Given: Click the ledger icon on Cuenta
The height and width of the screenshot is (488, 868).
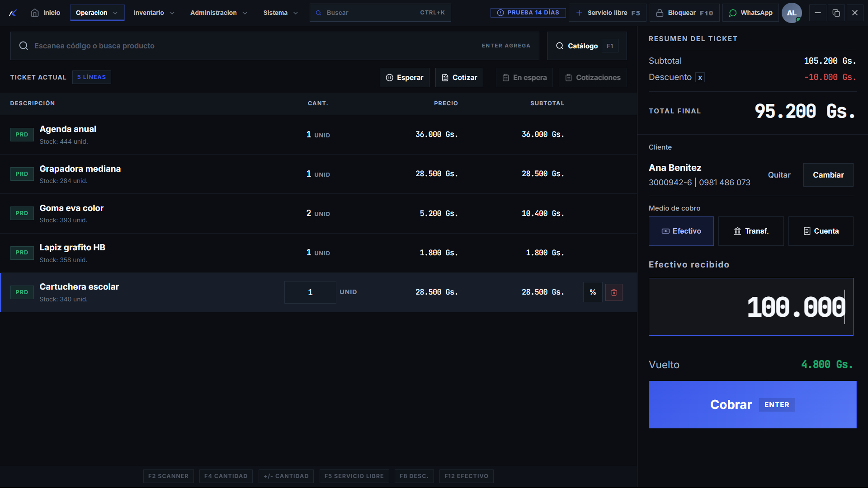Looking at the screenshot, I should coord(807,231).
